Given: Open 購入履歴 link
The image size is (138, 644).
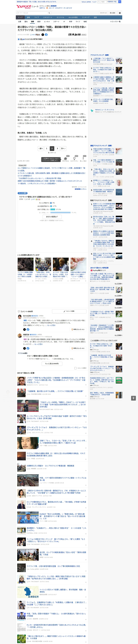Looking at the screenshot, I should [x=112, y=13].
